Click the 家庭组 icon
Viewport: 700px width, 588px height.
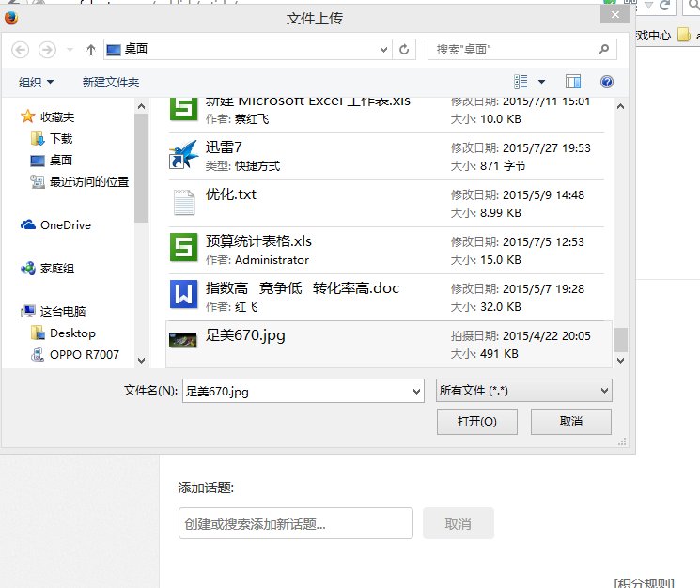28,268
